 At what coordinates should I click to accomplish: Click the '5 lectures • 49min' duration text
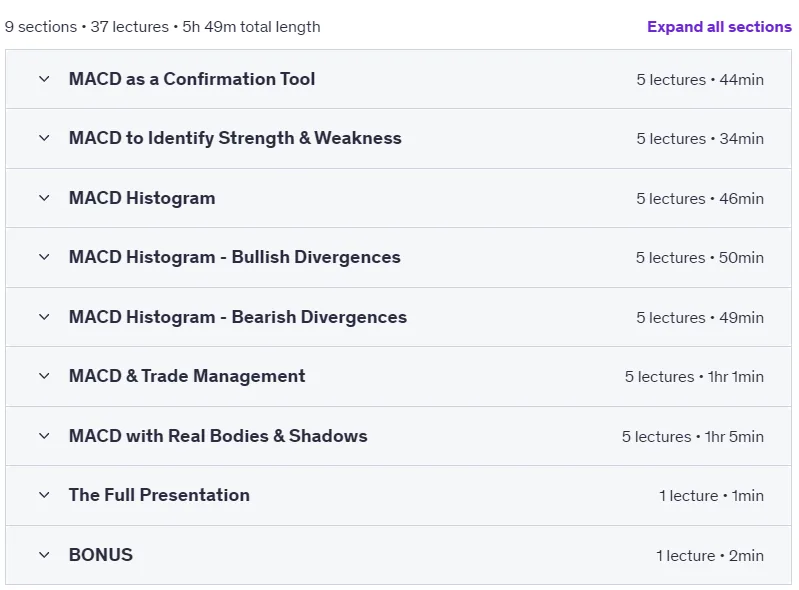click(x=700, y=317)
